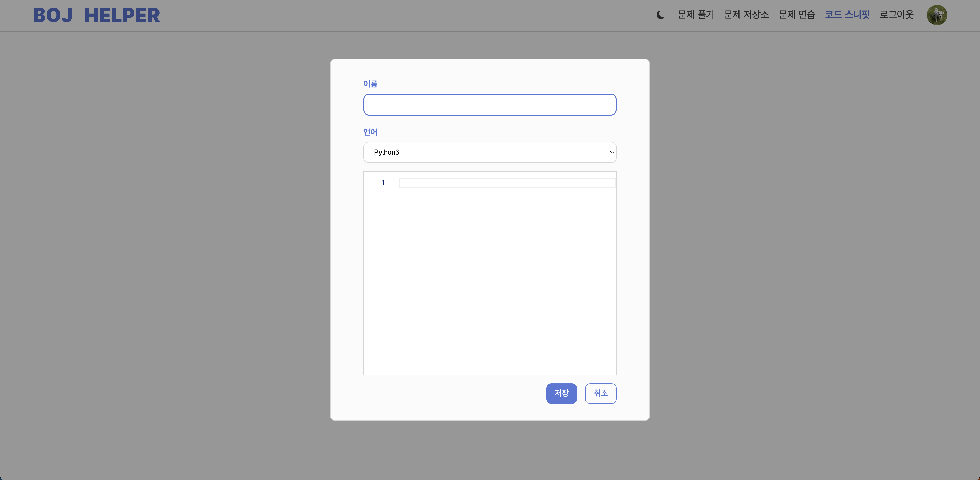The image size is (980, 480).
Task: Click 로그아웃 to sign out
Action: point(896,15)
